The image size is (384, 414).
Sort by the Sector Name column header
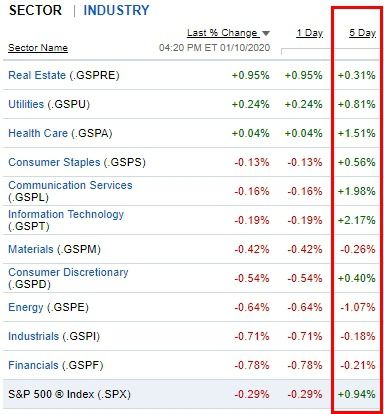(38, 48)
